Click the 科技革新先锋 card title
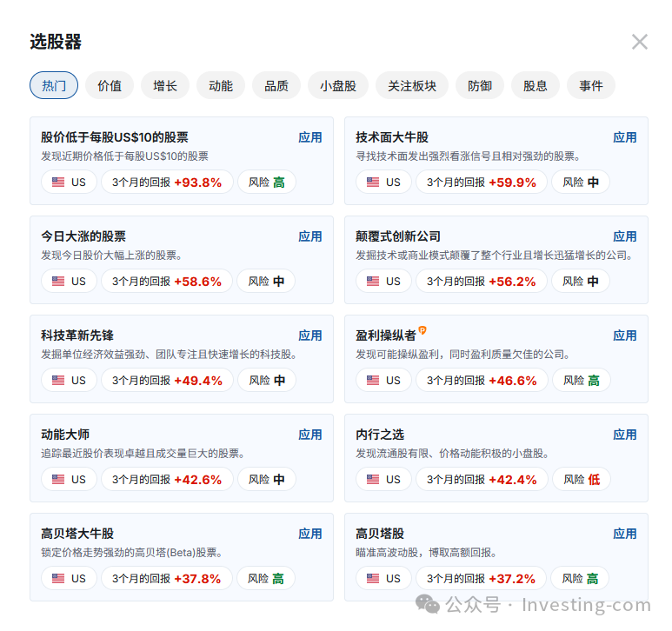This screenshot has width=672, height=631. tap(77, 335)
